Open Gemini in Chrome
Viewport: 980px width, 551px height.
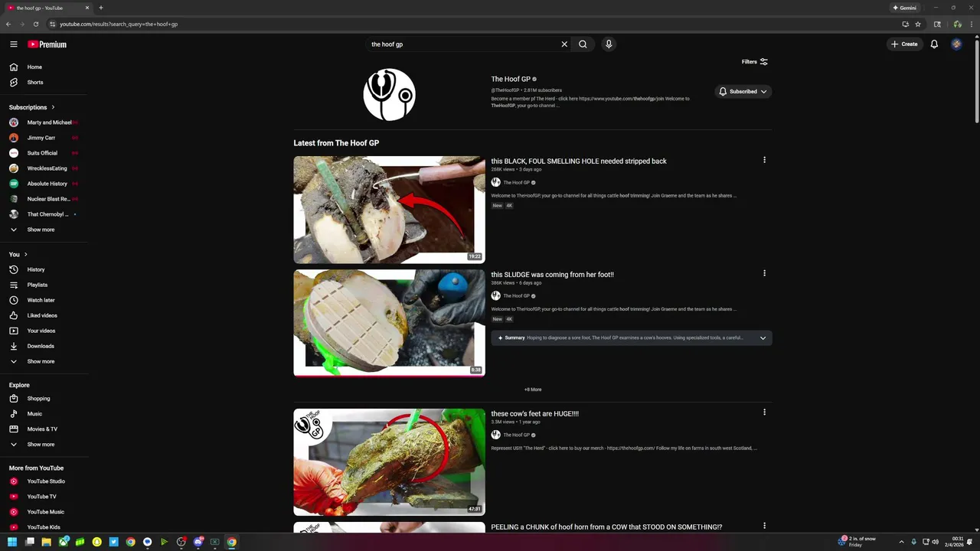coord(904,8)
